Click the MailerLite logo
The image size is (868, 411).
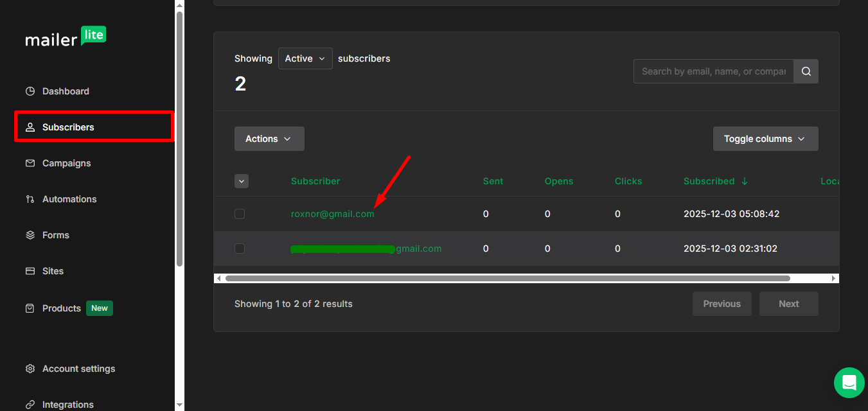tap(66, 37)
